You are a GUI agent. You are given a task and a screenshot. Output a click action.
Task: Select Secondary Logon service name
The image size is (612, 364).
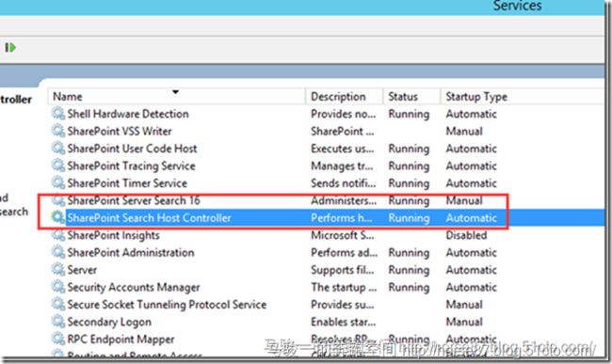pos(109,322)
